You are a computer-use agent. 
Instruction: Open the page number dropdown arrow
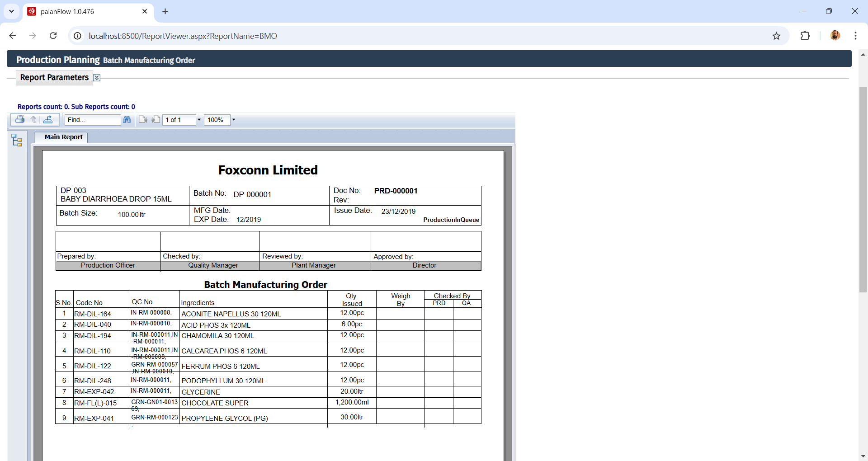point(199,120)
